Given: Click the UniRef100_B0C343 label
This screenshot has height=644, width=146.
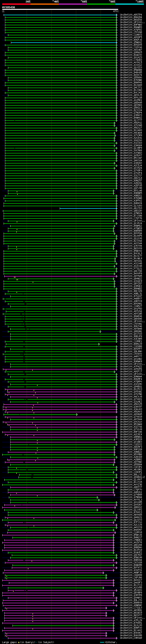Looking at the screenshot, I should (131, 93).
